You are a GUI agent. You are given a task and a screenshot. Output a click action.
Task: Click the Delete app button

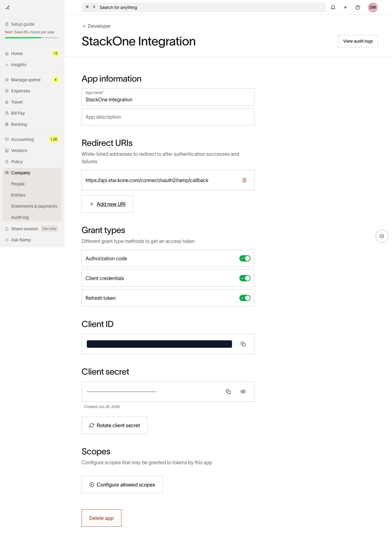101,518
